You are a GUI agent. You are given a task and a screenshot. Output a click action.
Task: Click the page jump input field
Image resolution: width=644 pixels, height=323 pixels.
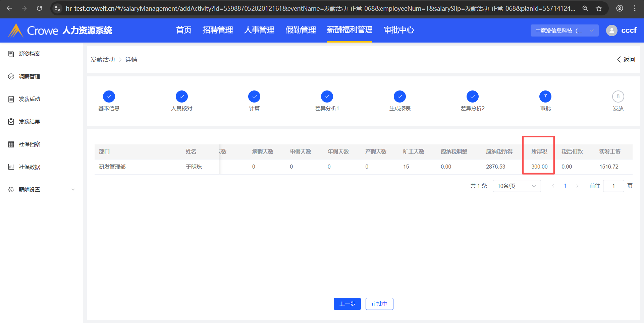click(613, 186)
